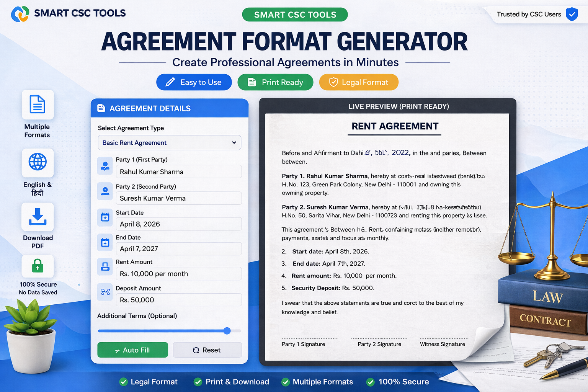Click the Deposit Amount scissors icon
Image resolution: width=588 pixels, height=392 pixels.
click(x=105, y=292)
